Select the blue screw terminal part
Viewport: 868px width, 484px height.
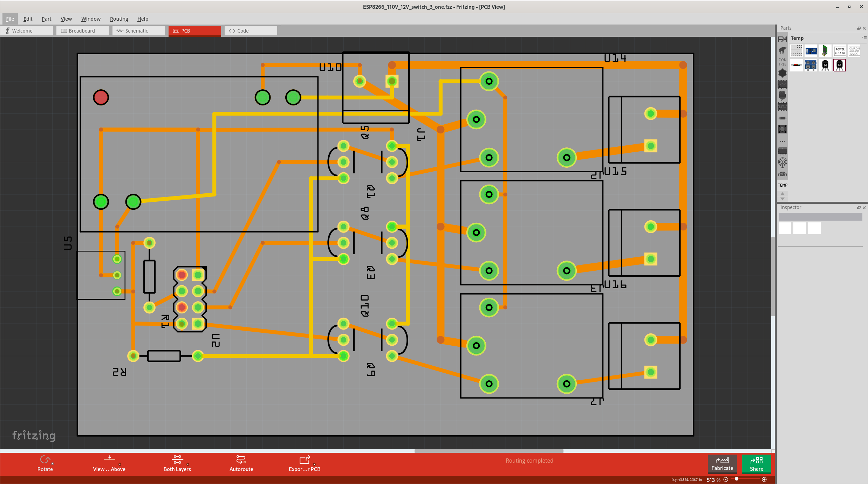tap(811, 65)
